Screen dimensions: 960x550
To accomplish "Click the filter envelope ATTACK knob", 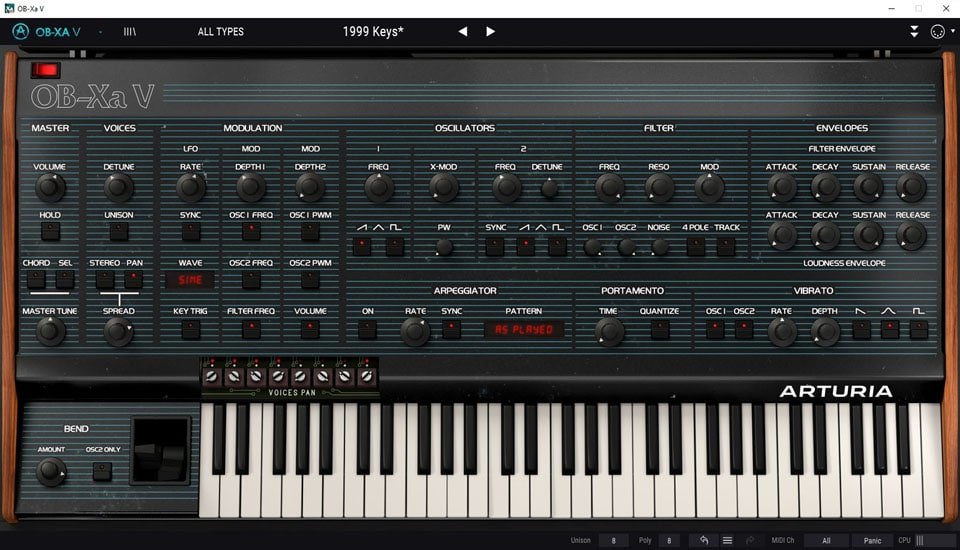I will tap(782, 187).
